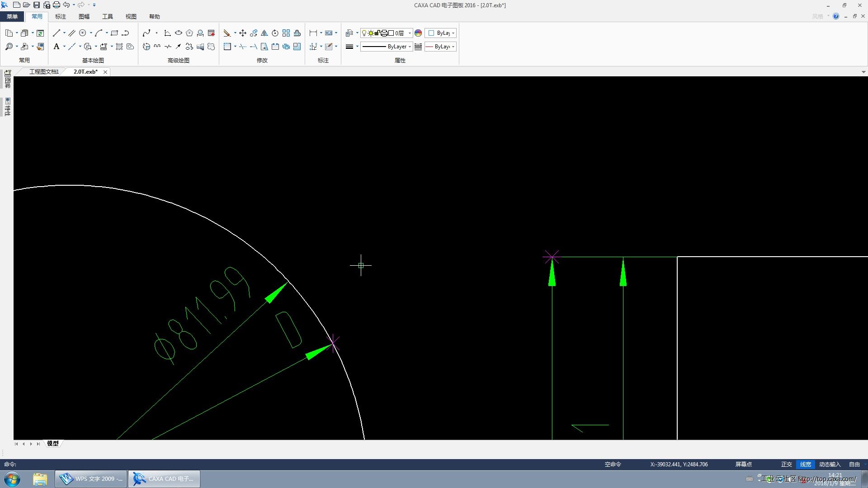The height and width of the screenshot is (488, 868).
Task: Toggle 动态输入 dynamic input mode
Action: [x=830, y=464]
